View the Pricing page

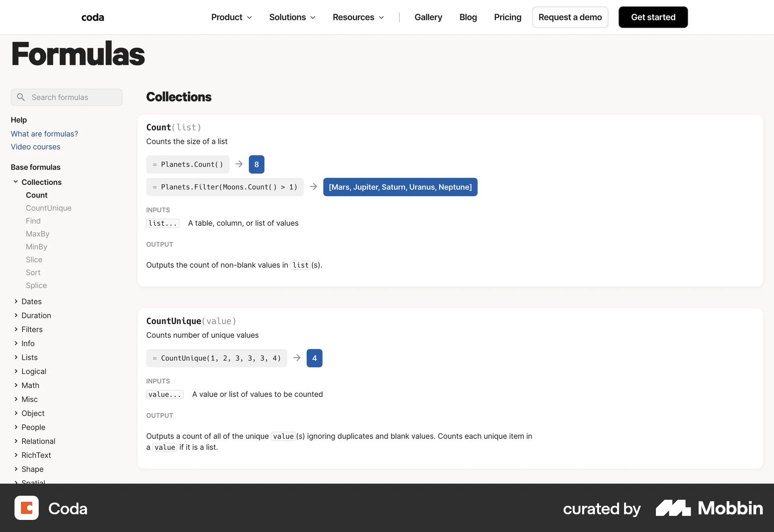508,17
